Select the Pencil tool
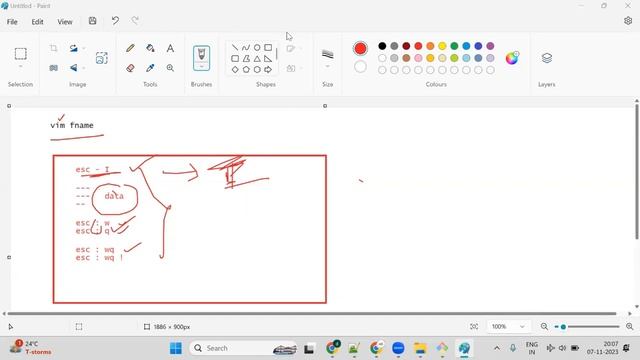The width and height of the screenshot is (640, 360). tap(130, 48)
